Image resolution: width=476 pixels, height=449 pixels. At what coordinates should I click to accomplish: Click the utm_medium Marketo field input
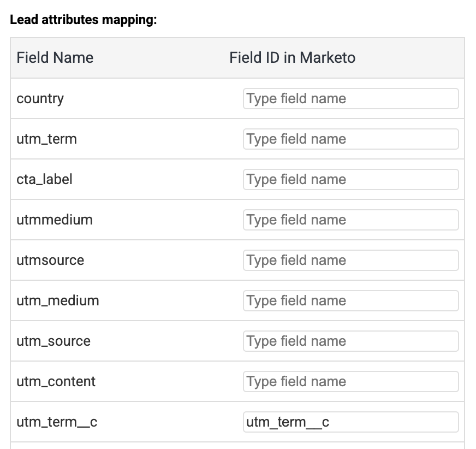[x=350, y=301]
